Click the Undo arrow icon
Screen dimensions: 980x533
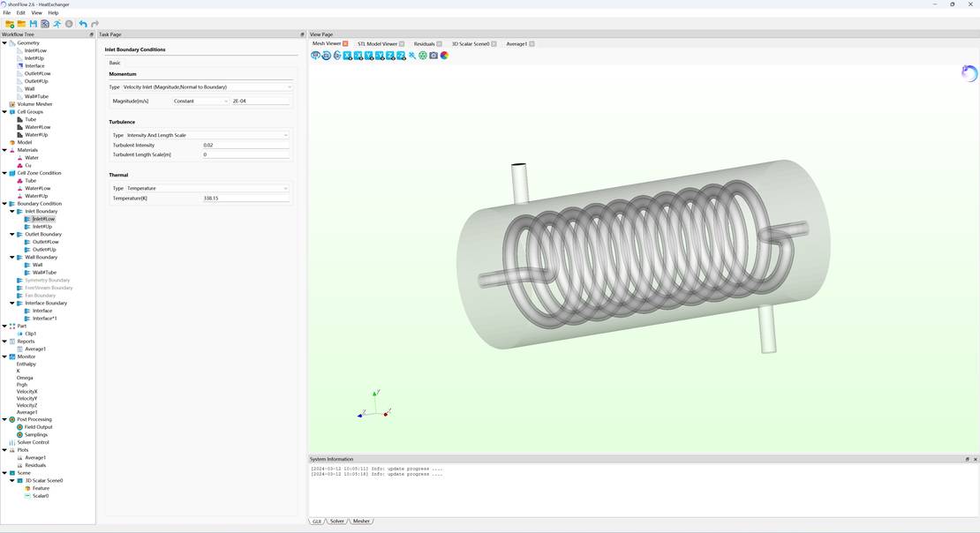pyautogui.click(x=83, y=24)
